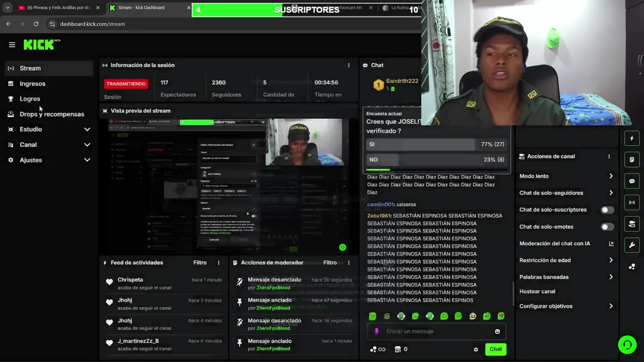This screenshot has width=644, height=362.
Task: Click the lightning bolt icon in right rail
Action: pyautogui.click(x=632, y=138)
